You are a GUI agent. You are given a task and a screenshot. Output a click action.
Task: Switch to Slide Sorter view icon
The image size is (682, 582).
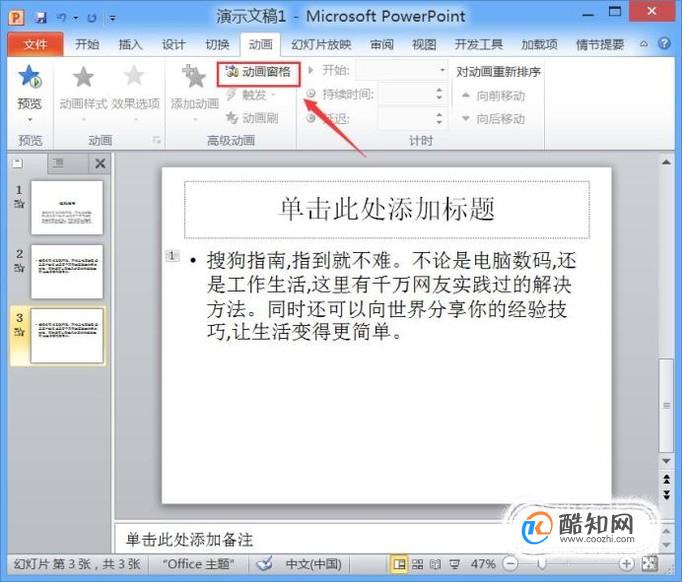point(417,564)
